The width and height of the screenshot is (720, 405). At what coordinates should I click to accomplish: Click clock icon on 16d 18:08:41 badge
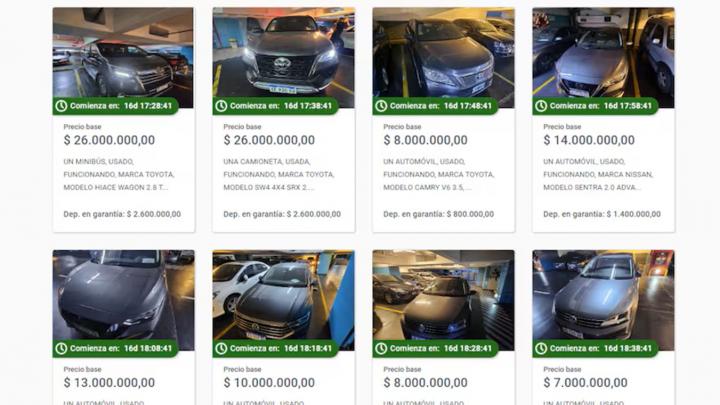pyautogui.click(x=61, y=349)
